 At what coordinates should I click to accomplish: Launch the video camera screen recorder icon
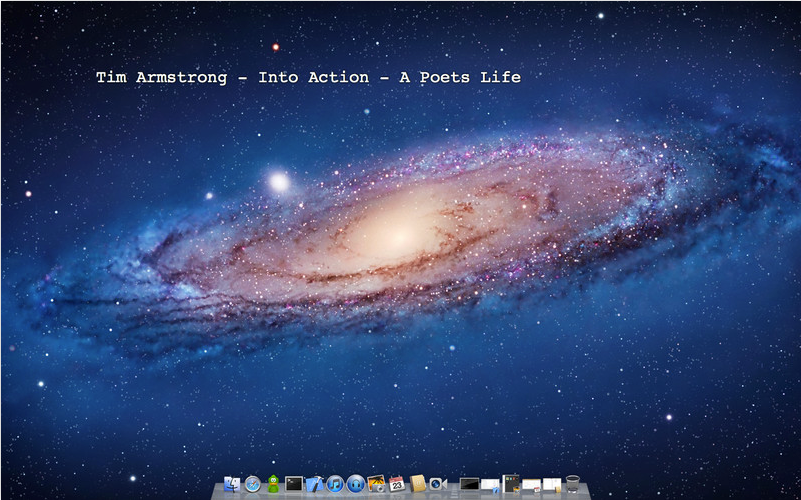pyautogui.click(x=438, y=484)
